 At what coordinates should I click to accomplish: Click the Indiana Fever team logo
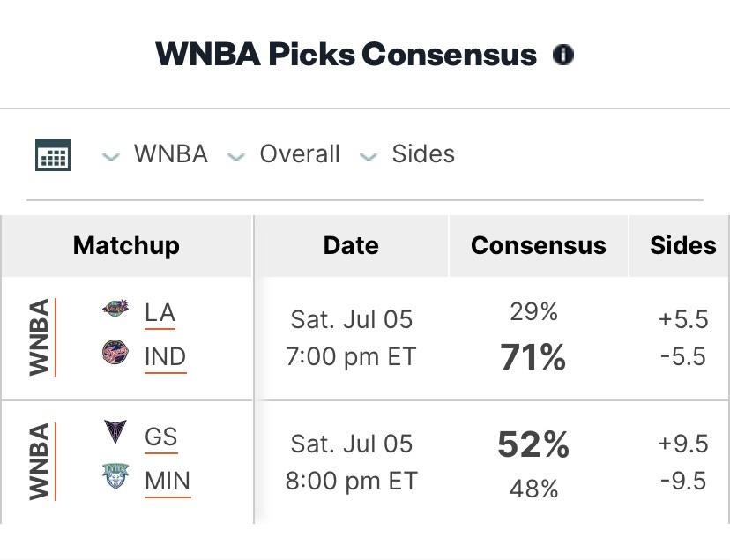coord(115,353)
